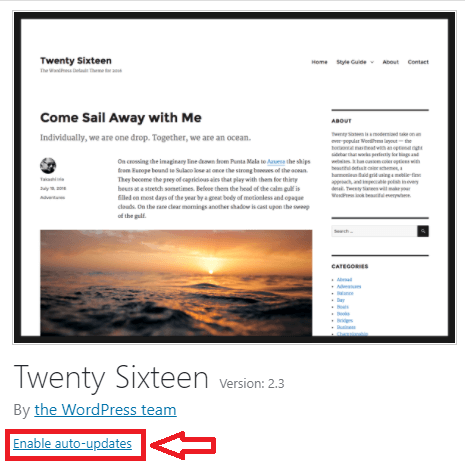Screen dimensions: 465x468
Task: Click the sunset ocean featured image
Action: click(176, 283)
